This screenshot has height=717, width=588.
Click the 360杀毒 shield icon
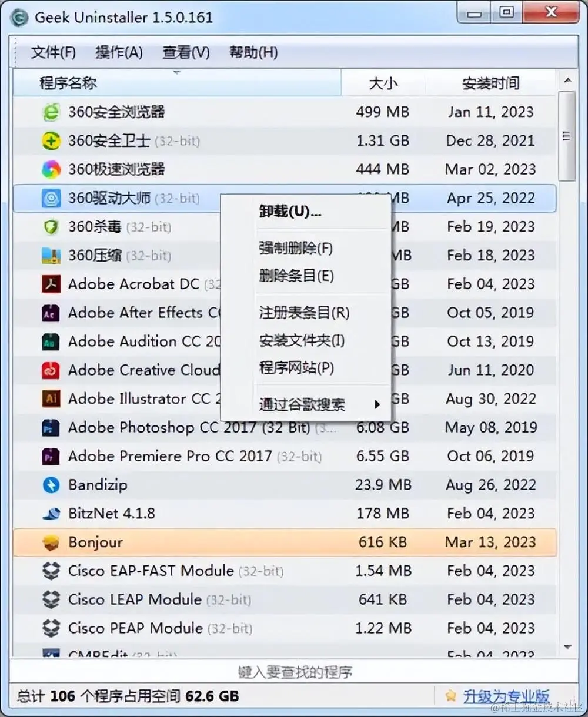51,227
